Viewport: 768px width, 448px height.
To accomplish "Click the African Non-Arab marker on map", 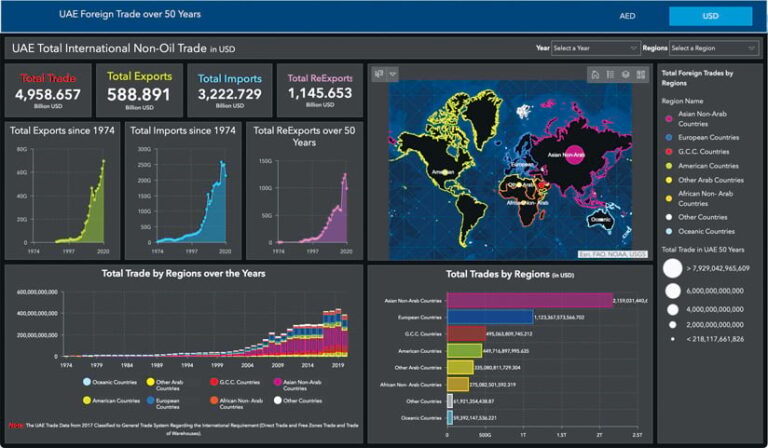I will [523, 202].
